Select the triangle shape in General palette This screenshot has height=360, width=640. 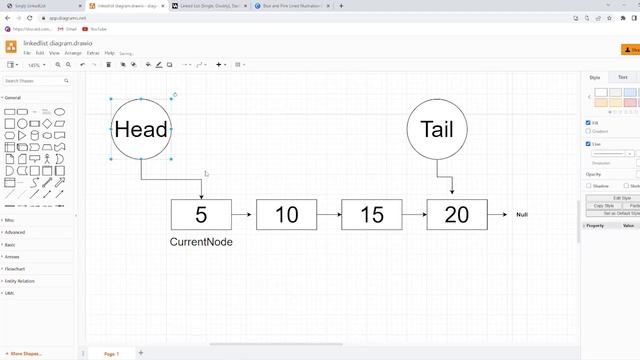[x=22, y=136]
